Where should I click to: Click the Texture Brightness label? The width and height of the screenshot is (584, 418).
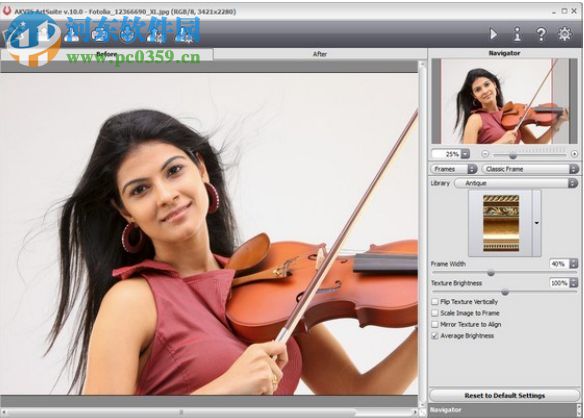tap(457, 283)
